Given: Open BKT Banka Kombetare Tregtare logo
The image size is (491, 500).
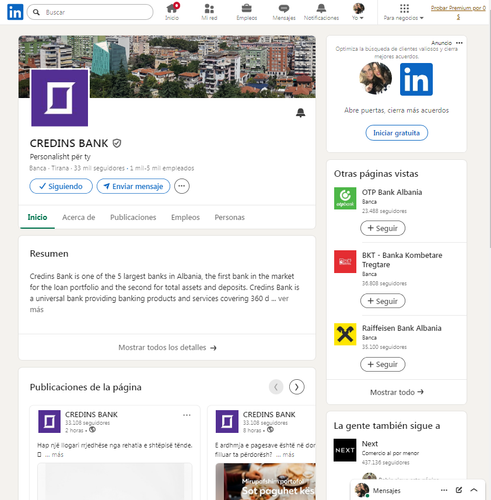Looking at the screenshot, I should point(345,262).
